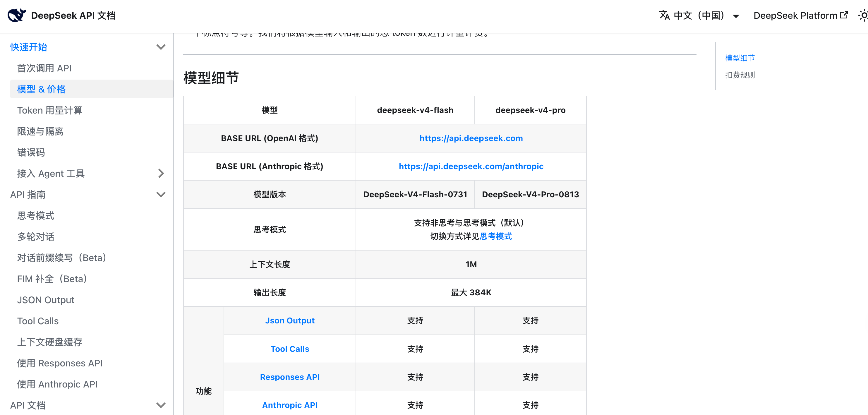Click the translate language icon
The image size is (868, 415).
click(x=664, y=15)
